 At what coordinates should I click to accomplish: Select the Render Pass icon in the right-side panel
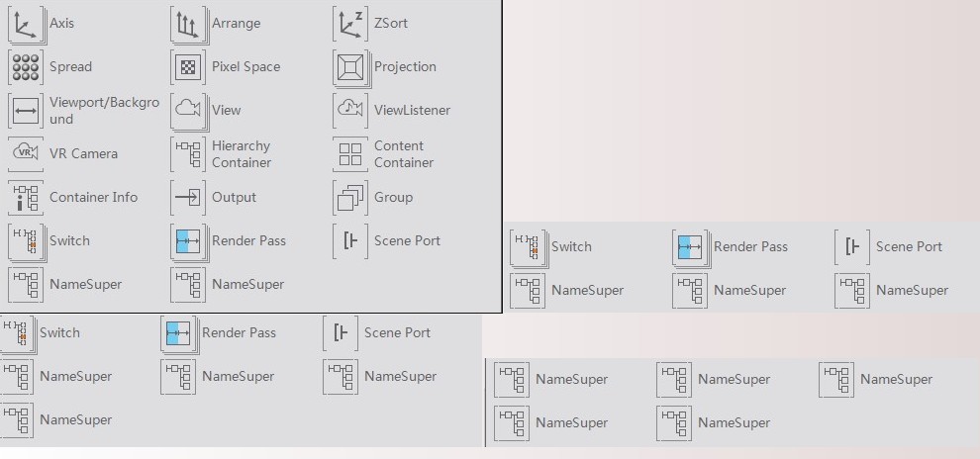pyautogui.click(x=690, y=247)
